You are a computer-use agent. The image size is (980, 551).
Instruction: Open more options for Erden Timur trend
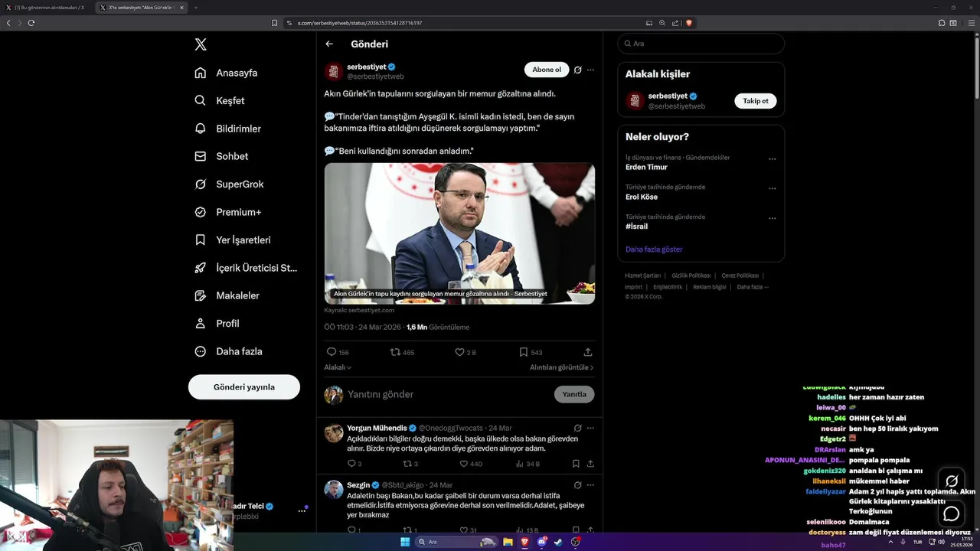click(772, 159)
